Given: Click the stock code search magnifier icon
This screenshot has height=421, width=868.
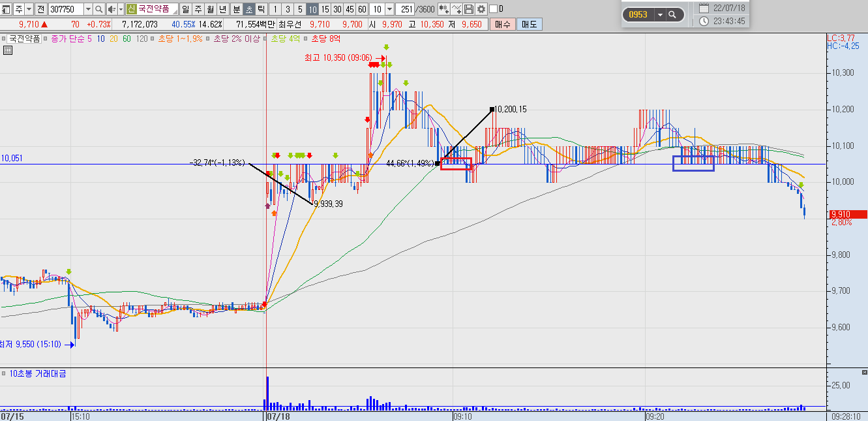Looking at the screenshot, I should (99, 9).
